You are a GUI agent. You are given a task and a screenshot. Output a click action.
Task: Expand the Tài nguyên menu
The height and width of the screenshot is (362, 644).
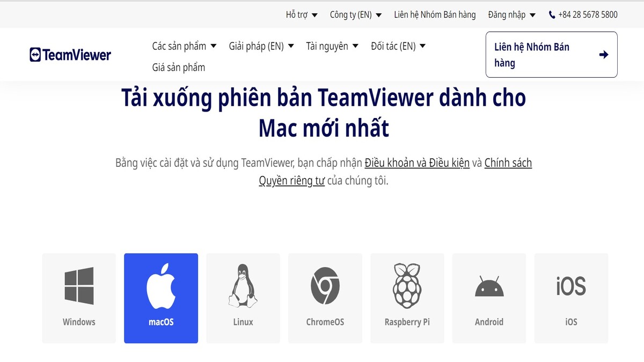(332, 46)
